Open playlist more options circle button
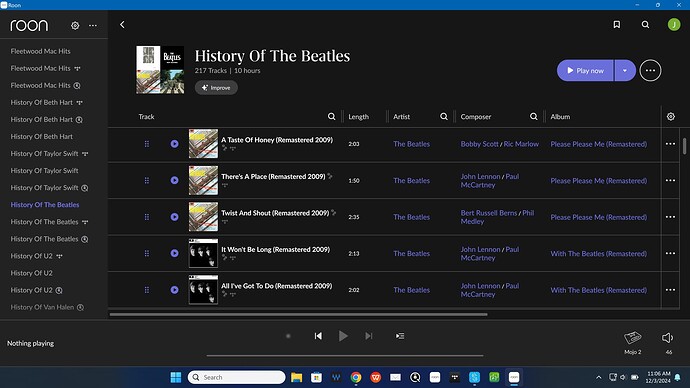The height and width of the screenshot is (388, 690). click(650, 70)
